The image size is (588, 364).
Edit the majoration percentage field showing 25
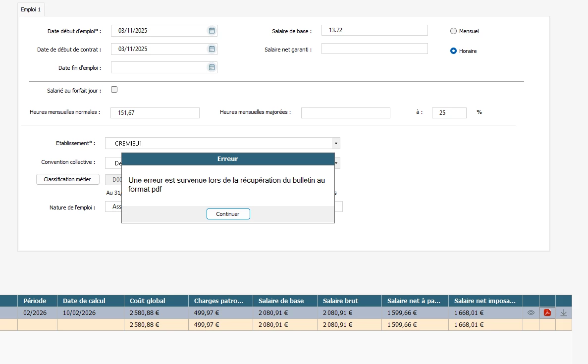pyautogui.click(x=449, y=113)
